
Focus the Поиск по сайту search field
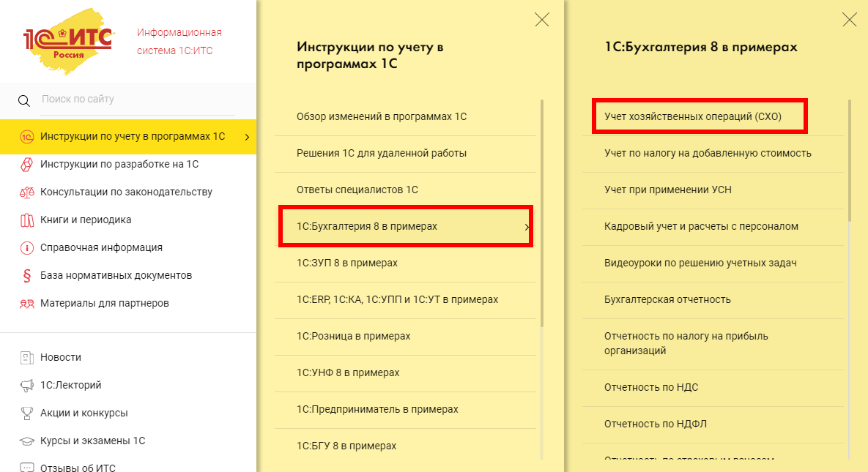pyautogui.click(x=138, y=100)
